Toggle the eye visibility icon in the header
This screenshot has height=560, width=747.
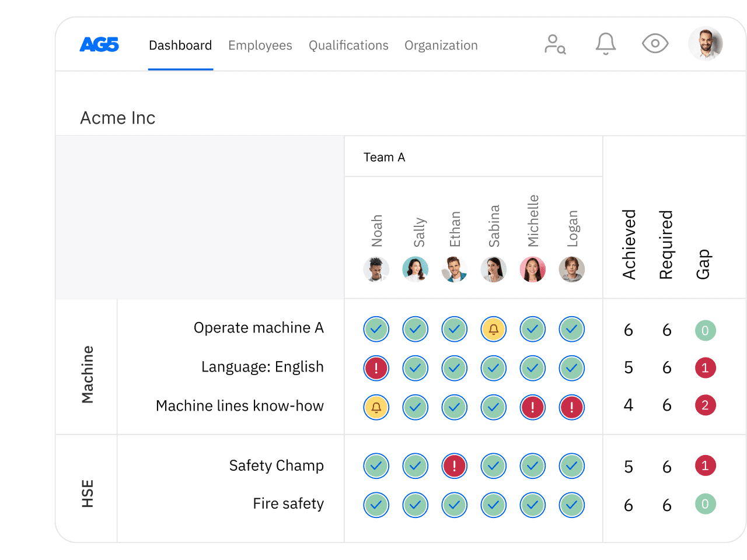click(655, 43)
